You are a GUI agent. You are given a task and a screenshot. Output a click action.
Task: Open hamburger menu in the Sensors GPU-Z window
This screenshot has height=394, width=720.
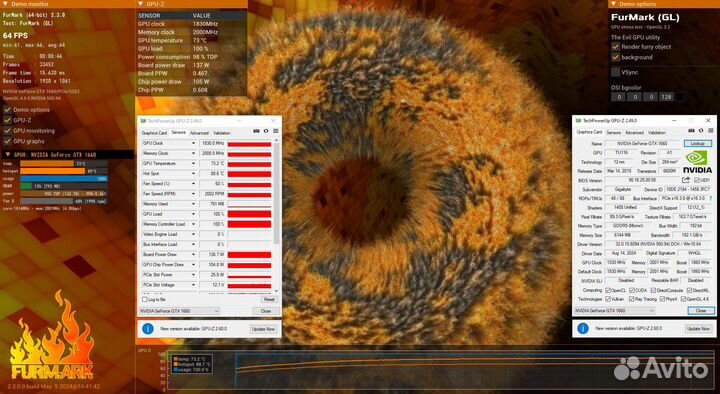276,131
